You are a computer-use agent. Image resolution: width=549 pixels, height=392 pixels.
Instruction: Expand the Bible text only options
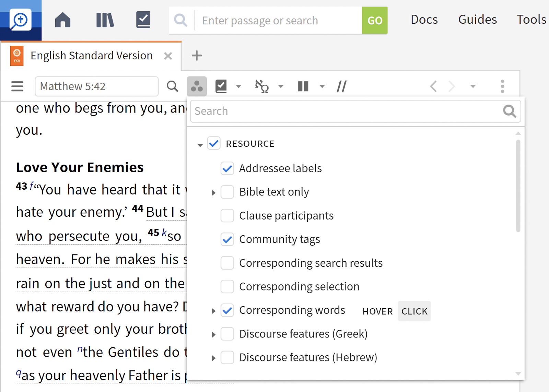click(x=213, y=193)
